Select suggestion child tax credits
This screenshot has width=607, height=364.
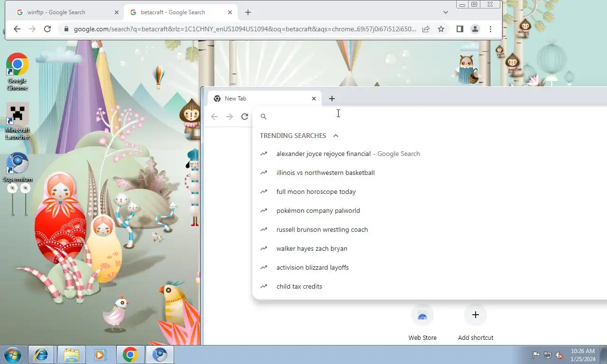tap(430, 286)
